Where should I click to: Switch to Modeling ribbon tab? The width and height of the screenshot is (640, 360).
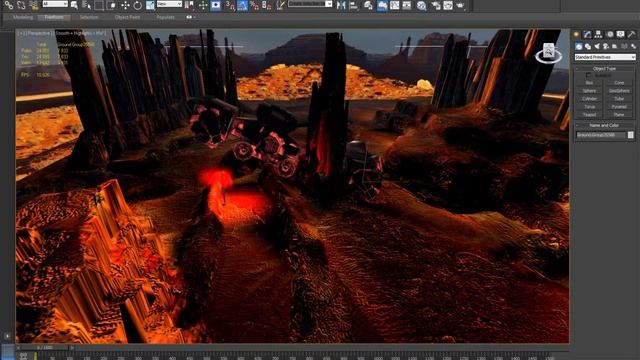click(x=23, y=18)
